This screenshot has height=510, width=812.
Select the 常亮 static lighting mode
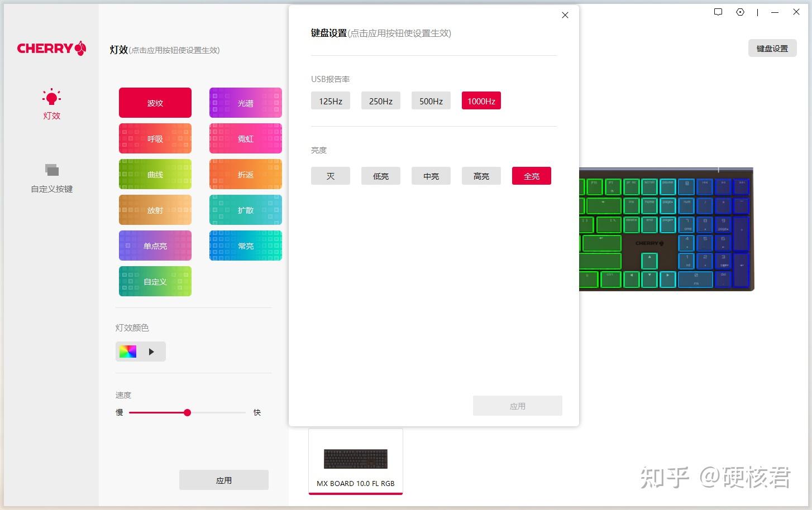245,246
